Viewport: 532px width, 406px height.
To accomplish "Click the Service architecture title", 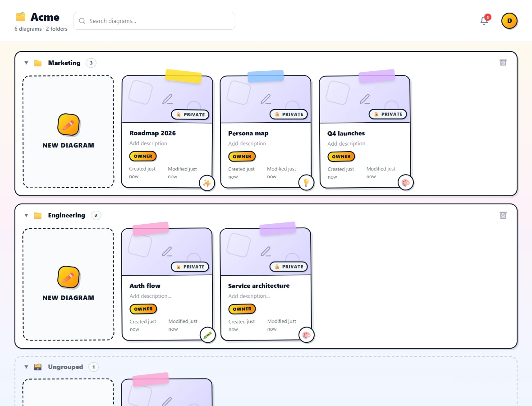I will point(258,286).
